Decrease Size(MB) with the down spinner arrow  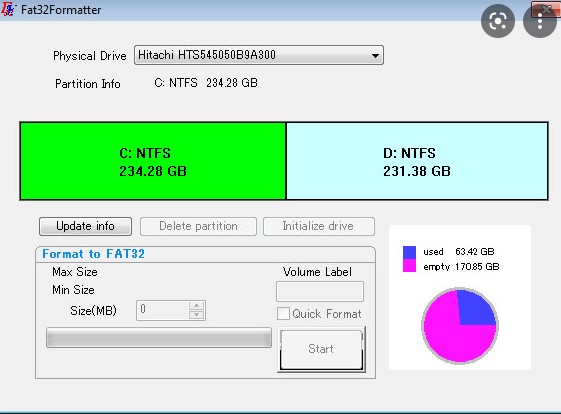pyautogui.click(x=196, y=315)
